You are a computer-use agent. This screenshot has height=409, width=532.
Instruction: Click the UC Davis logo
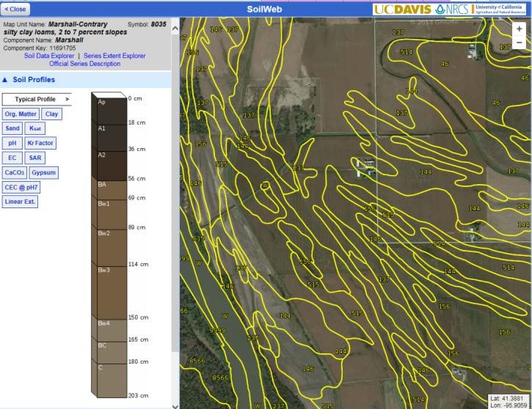pyautogui.click(x=402, y=10)
